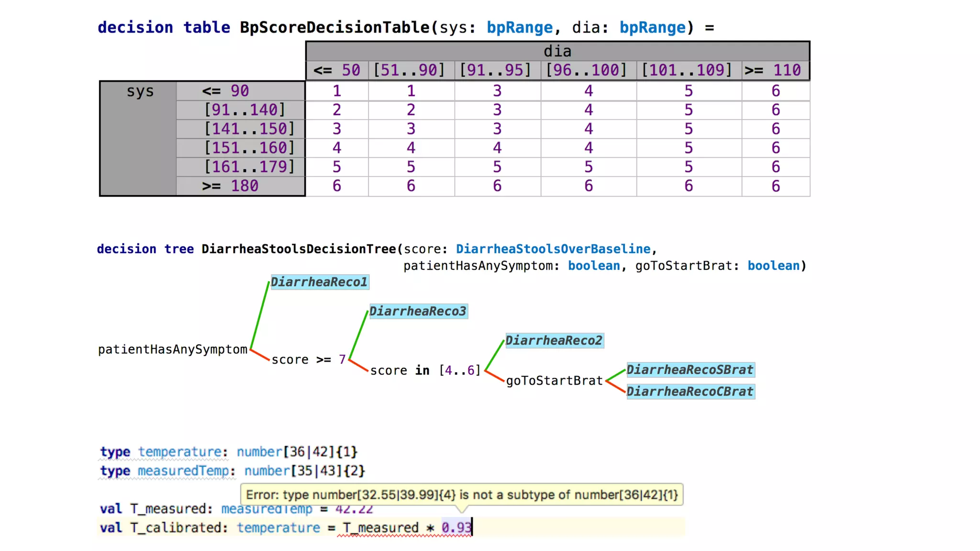Select the DiarrheaReco2 result node
The image size is (980, 551).
(x=554, y=341)
